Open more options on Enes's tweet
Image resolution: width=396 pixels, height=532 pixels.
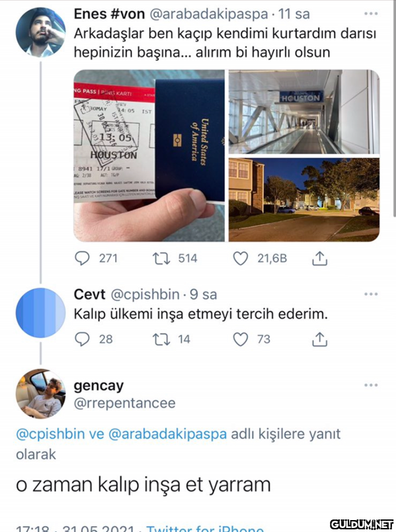click(371, 14)
